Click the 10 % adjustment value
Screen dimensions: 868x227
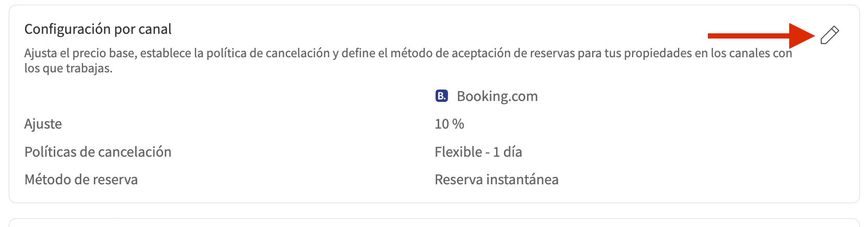click(449, 124)
